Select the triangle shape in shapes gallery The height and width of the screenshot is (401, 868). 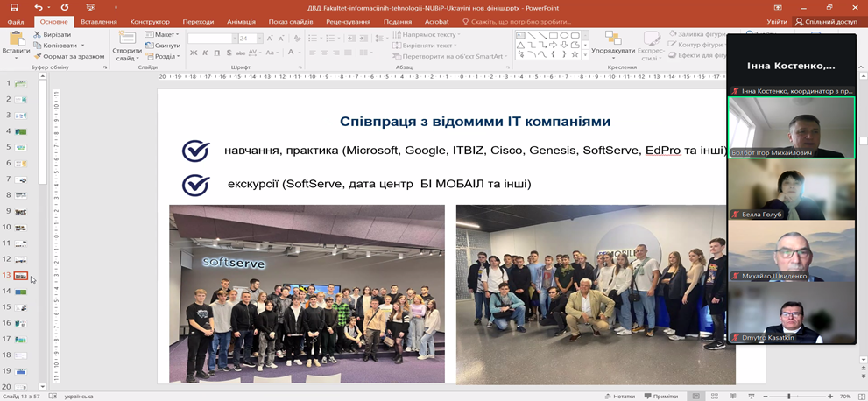520,45
